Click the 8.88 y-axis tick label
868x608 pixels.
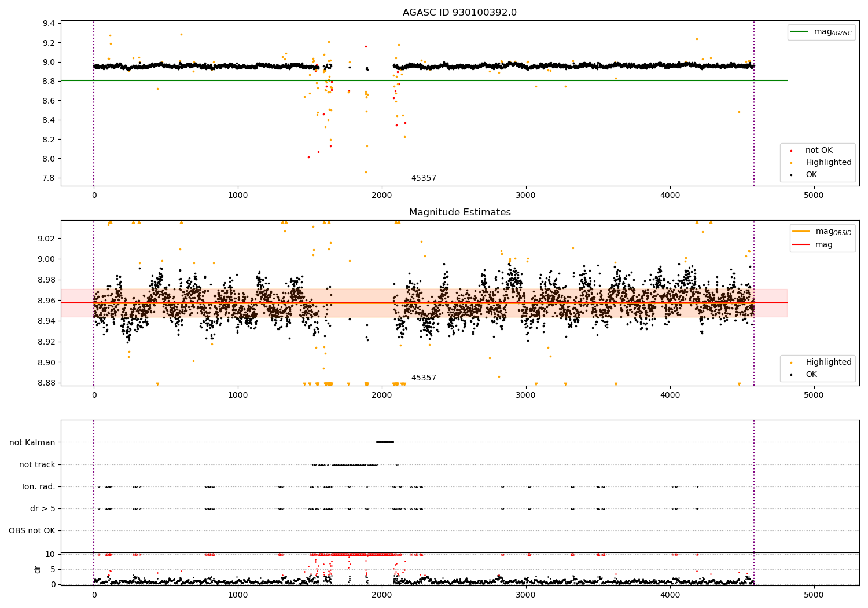[47, 383]
